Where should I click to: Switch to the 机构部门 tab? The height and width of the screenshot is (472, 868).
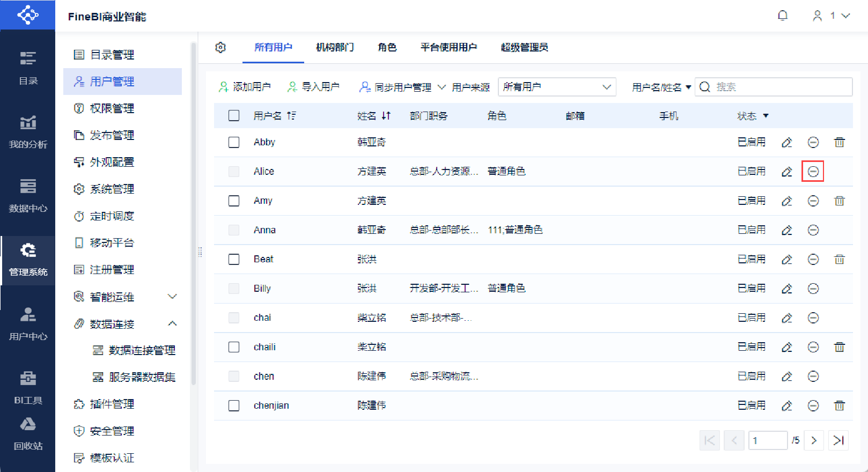pos(335,47)
